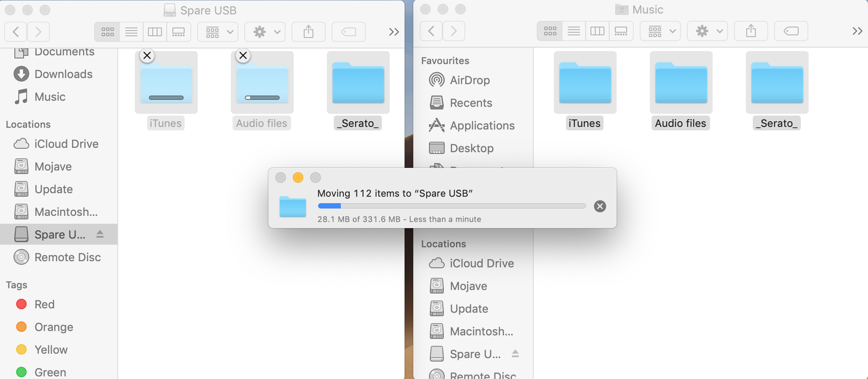Click the move progress bar
The width and height of the screenshot is (868, 379).
click(x=452, y=206)
